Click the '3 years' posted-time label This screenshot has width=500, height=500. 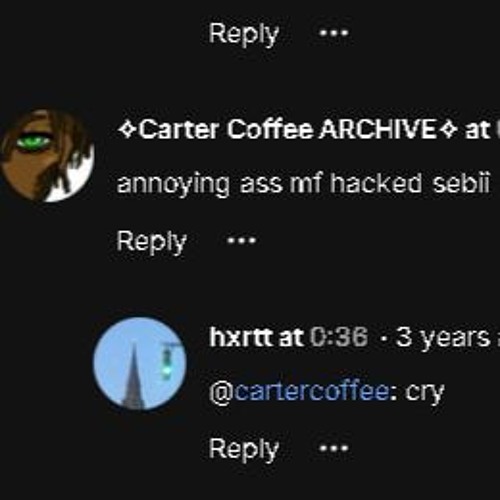[443, 338]
